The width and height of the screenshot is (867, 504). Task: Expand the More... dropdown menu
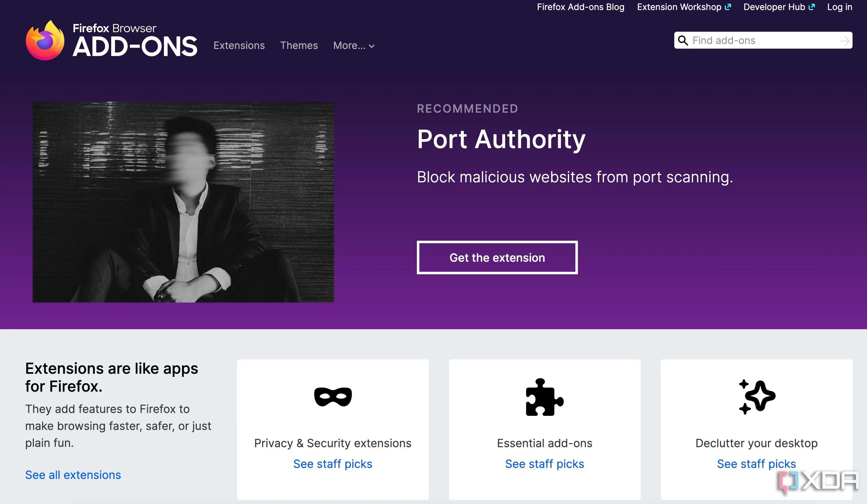354,46
